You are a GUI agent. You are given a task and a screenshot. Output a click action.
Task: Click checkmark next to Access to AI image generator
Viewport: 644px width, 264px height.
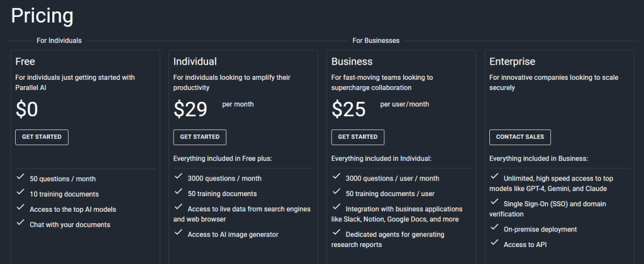click(179, 234)
